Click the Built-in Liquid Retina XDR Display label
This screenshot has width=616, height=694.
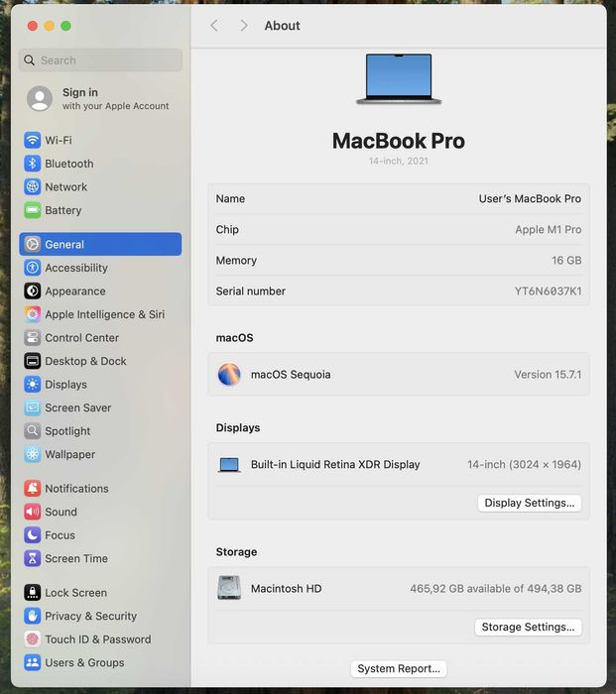(x=335, y=464)
